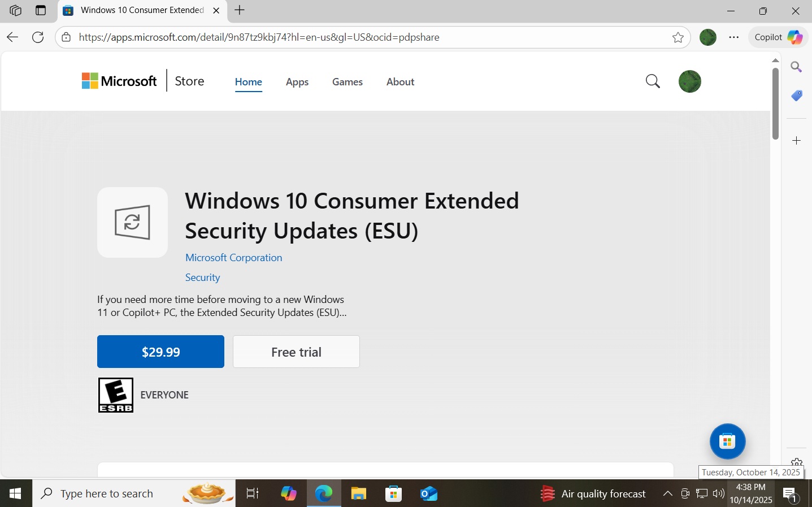The image size is (812, 507).
Task: Open Edge sidebar search icon
Action: tap(797, 67)
